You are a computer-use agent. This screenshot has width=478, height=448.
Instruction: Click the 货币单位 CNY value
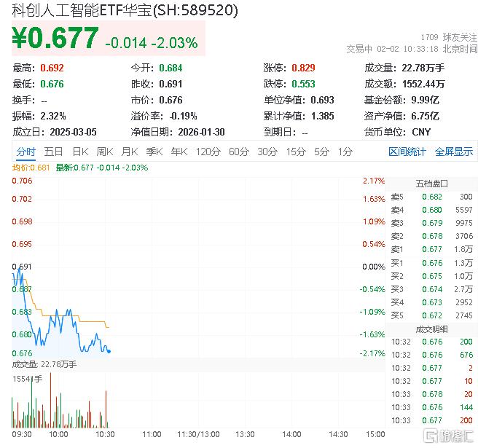click(x=421, y=133)
